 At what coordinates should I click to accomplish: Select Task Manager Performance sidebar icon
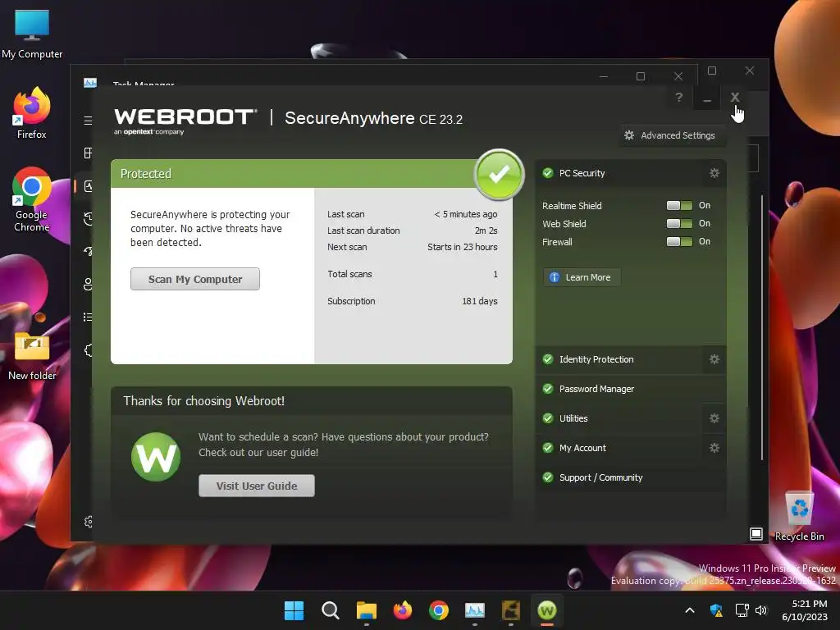pyautogui.click(x=89, y=186)
